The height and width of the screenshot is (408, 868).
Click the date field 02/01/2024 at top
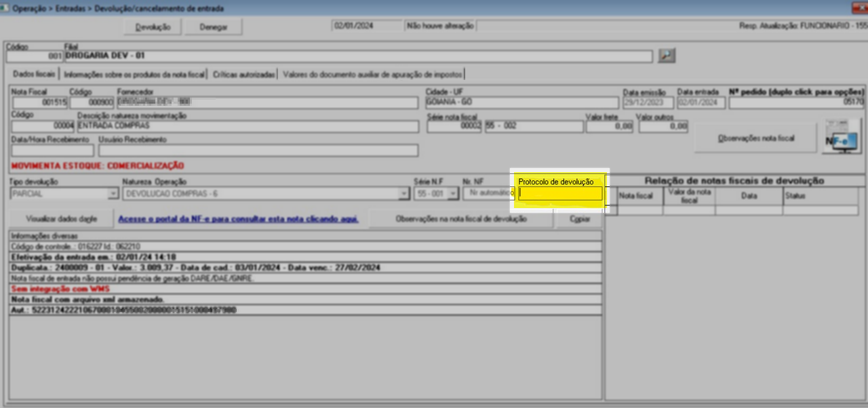click(x=366, y=26)
